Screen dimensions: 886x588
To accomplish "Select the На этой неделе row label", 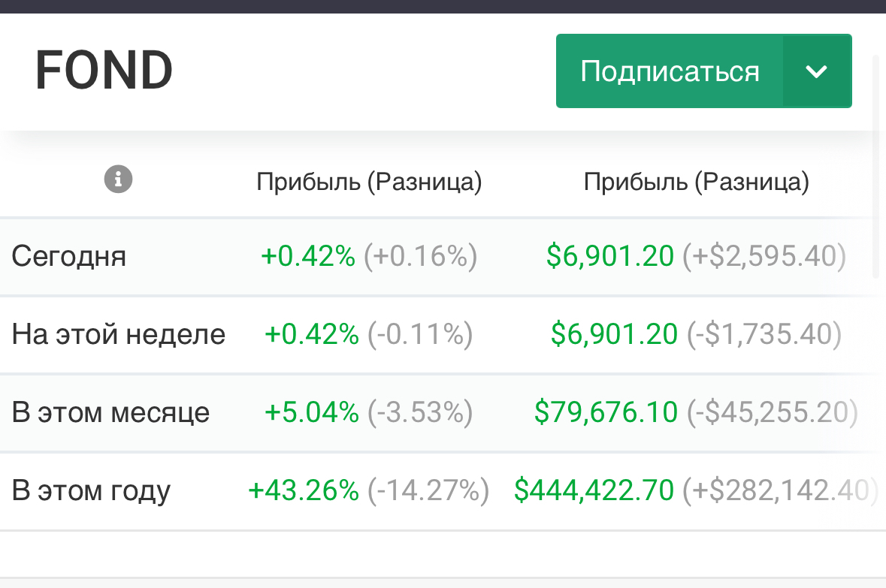I will (119, 334).
